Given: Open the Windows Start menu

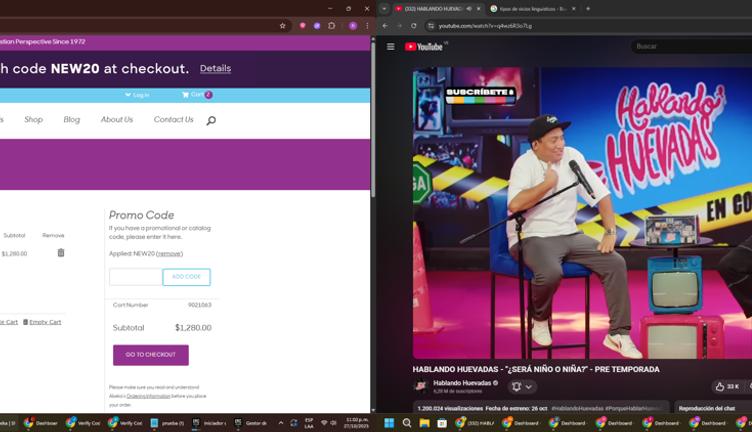Looking at the screenshot, I should coord(389,423).
